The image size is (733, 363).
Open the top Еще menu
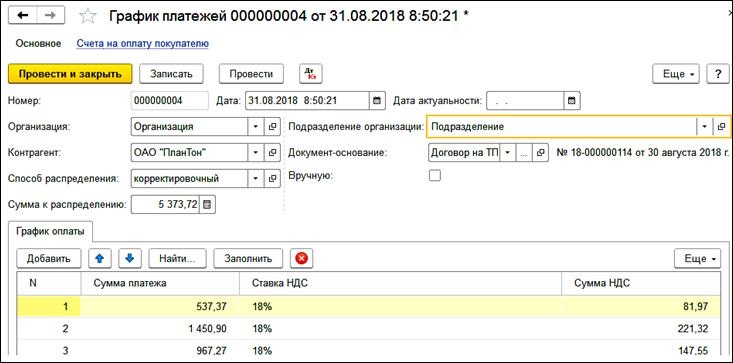click(x=676, y=74)
